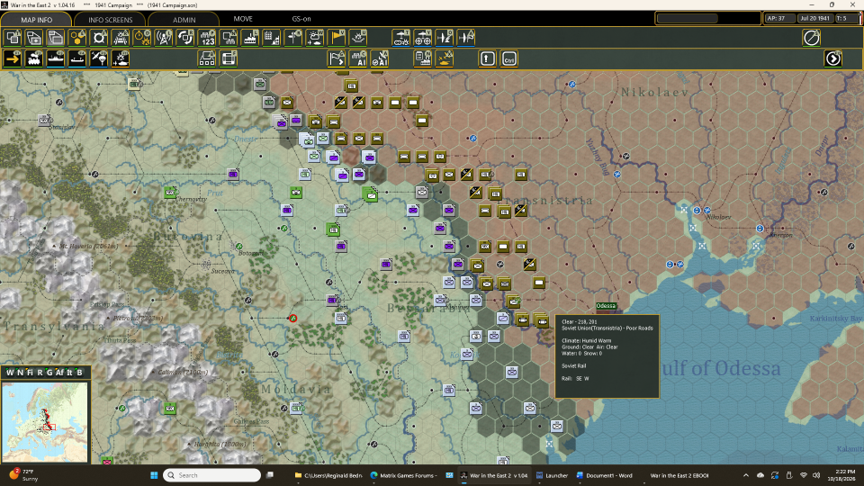
Task: Toggle the orange circle with explosion icon
Action: coord(142,38)
